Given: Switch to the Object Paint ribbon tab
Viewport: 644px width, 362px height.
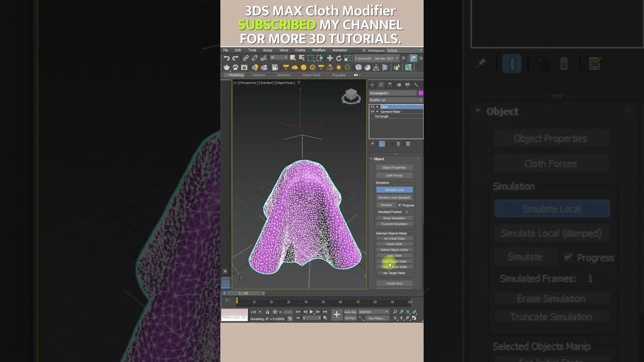Looking at the screenshot, I should (x=311, y=75).
